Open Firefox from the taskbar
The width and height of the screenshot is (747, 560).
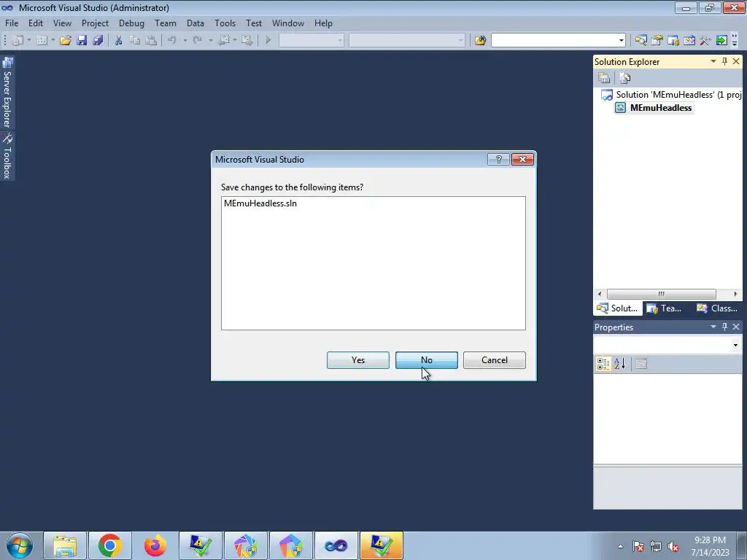[x=155, y=545]
